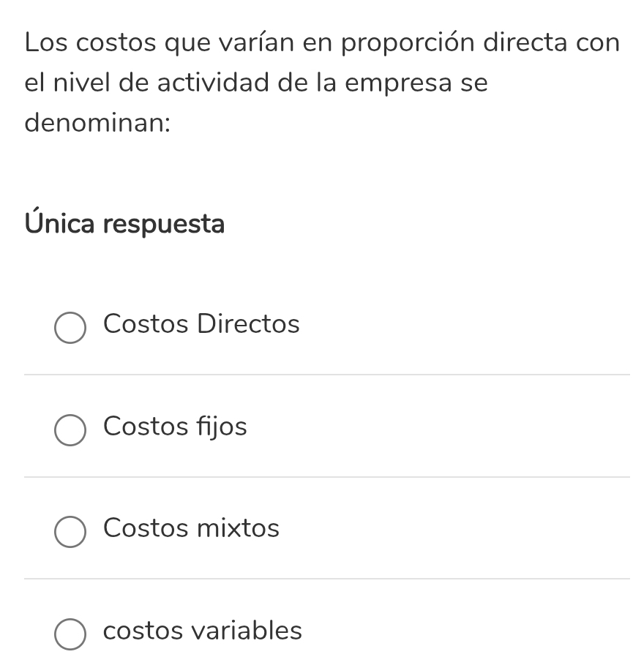644x668 pixels.
Task: Pick the costos variables radio button
Action: click(70, 635)
